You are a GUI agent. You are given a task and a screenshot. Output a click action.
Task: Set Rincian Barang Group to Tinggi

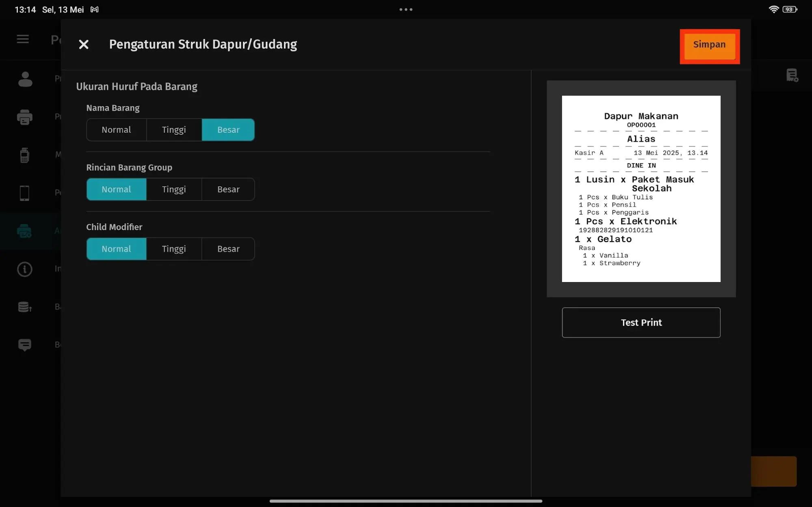174,190
